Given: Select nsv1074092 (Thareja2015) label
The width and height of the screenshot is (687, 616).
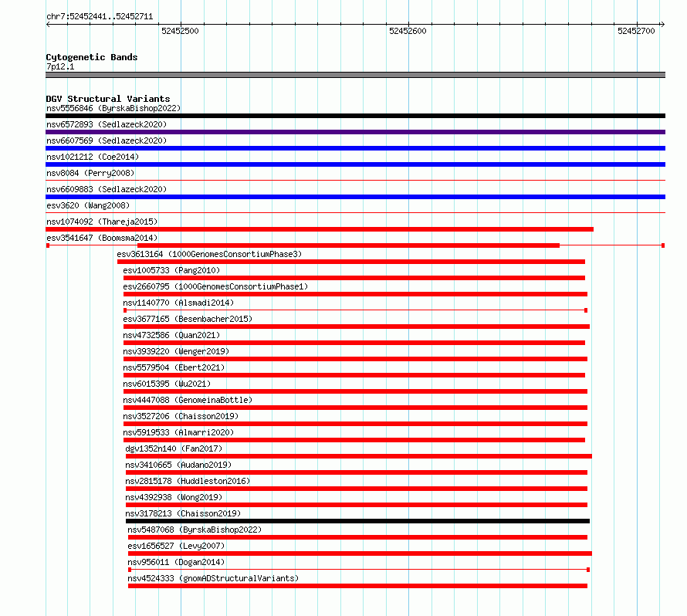Looking at the screenshot, I should click(102, 222).
